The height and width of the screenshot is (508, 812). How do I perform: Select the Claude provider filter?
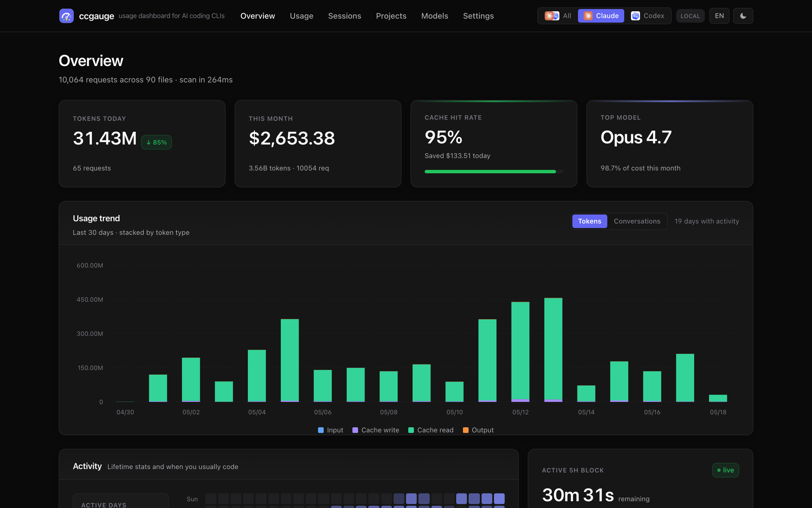pos(601,16)
